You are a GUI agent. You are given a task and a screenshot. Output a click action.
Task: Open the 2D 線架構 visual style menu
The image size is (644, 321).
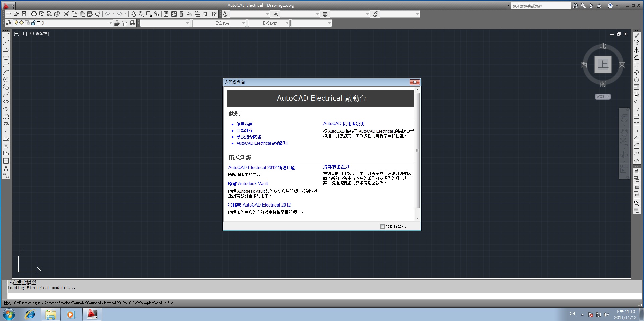pos(39,34)
